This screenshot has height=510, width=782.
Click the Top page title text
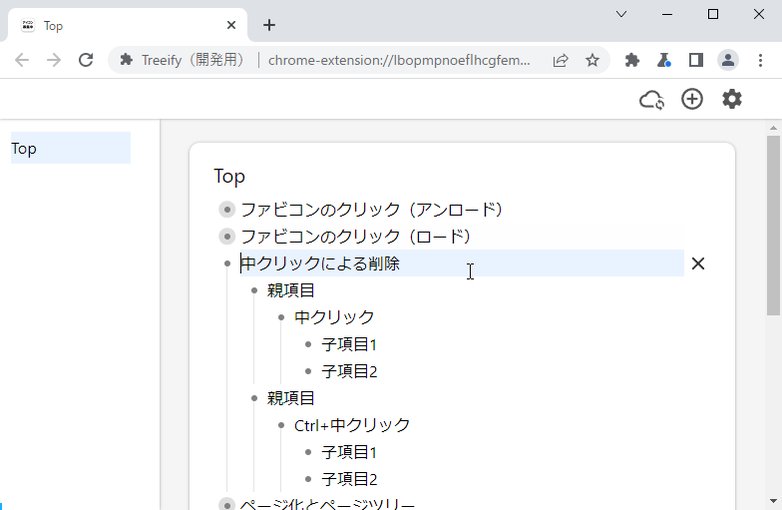[229, 176]
